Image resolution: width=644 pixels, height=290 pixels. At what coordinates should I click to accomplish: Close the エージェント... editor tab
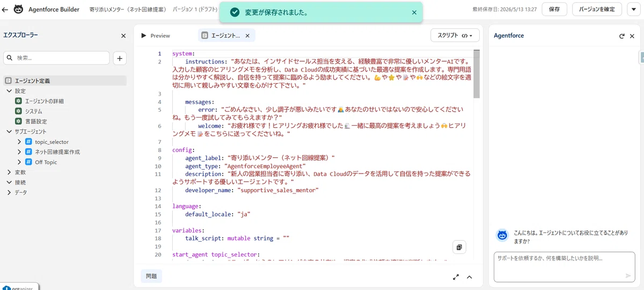coord(247,35)
